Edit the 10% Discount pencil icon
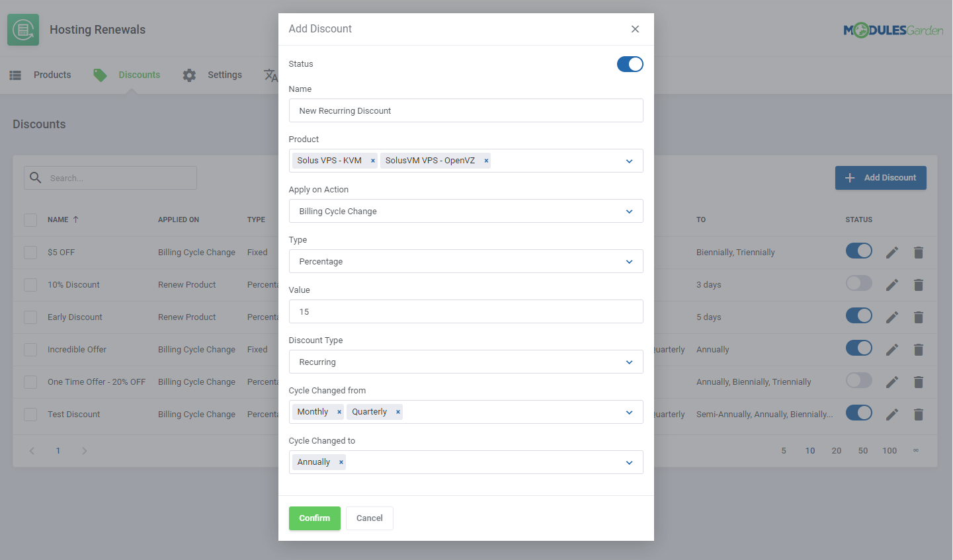 point(892,285)
